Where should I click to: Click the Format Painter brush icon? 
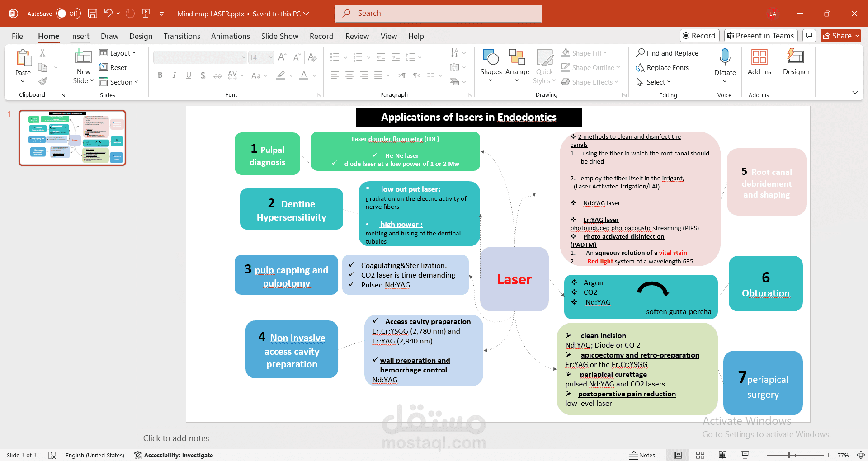[x=42, y=82]
